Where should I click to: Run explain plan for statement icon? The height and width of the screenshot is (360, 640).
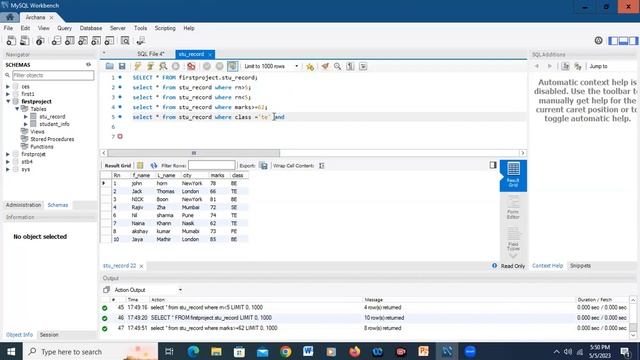(x=163, y=66)
